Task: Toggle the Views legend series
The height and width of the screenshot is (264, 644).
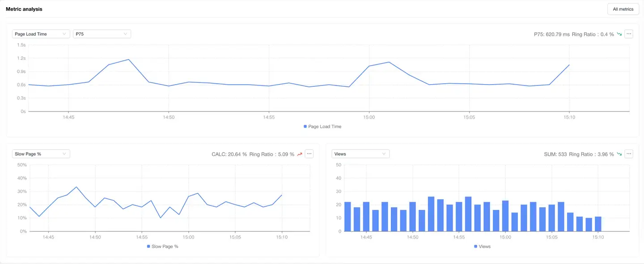Action: pyautogui.click(x=482, y=247)
